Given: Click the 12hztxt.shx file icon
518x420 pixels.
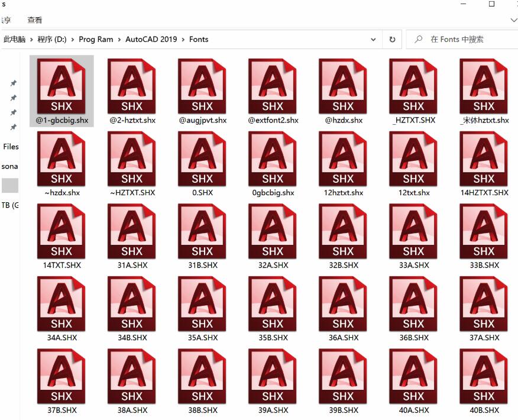Looking at the screenshot, I should [x=342, y=159].
